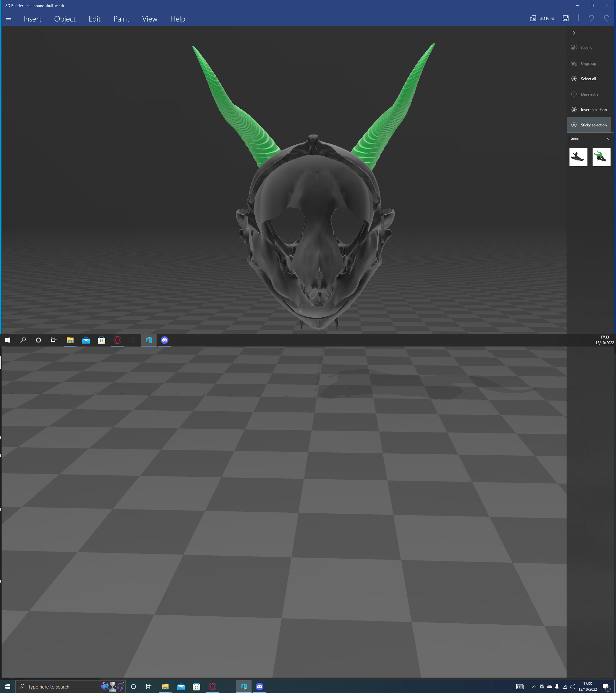Open the Help menu
The width and height of the screenshot is (616, 693).
click(178, 19)
